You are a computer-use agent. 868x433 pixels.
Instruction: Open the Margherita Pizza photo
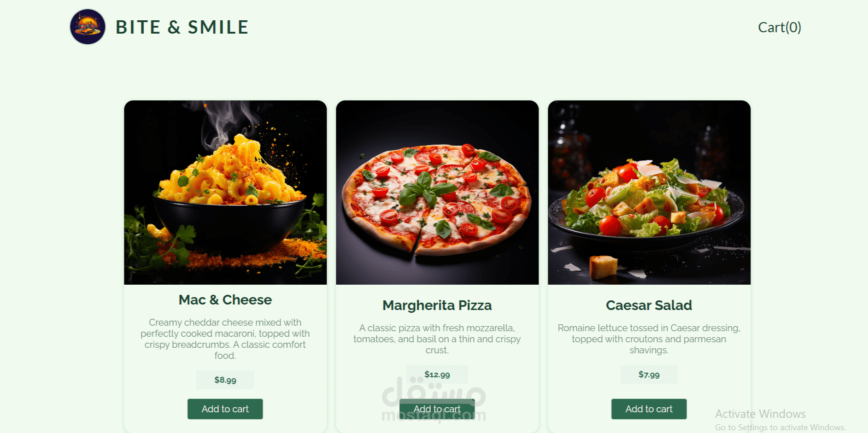pos(437,193)
